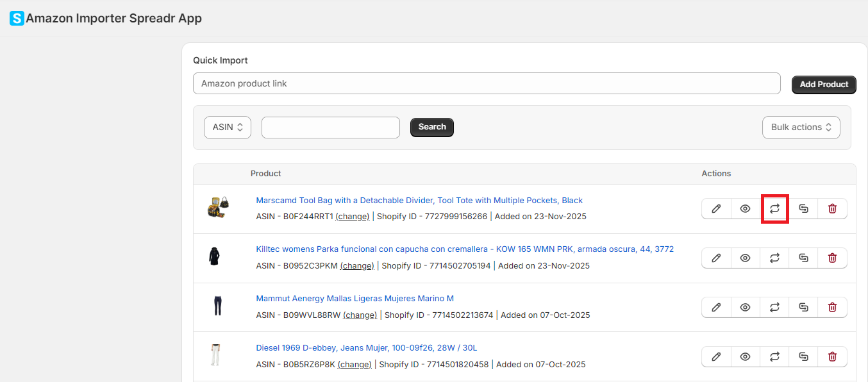868x382 pixels.
Task: View the Diesel 1969 D-ebbey Jeans product
Action: pos(746,356)
